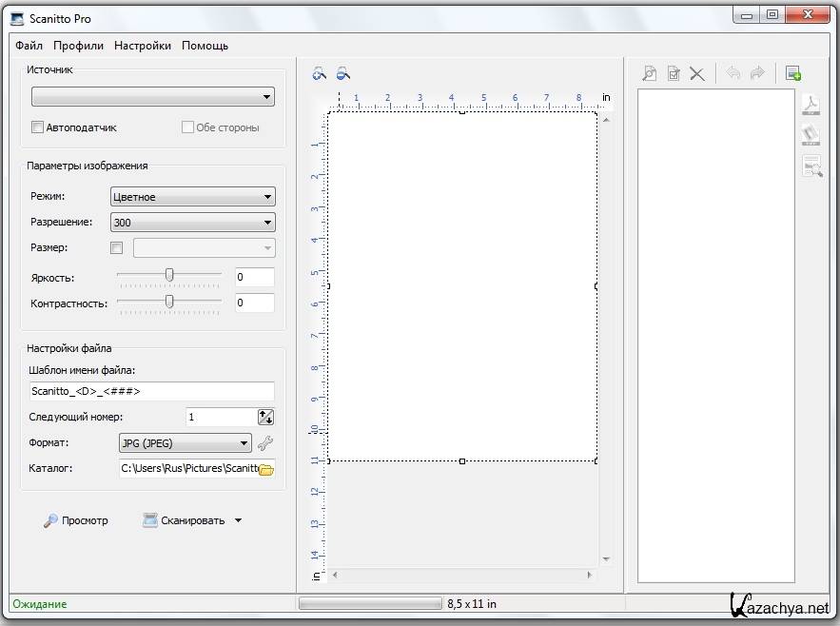Open format settings with the wrench icon

[x=265, y=443]
